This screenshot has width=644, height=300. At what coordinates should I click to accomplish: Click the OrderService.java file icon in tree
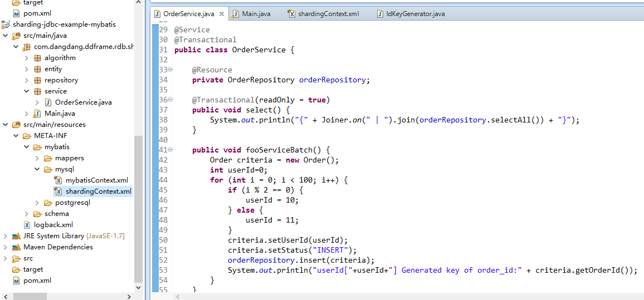point(48,102)
